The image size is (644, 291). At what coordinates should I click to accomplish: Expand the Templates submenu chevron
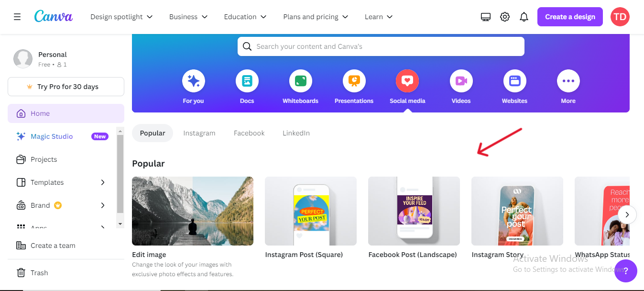[x=103, y=182]
